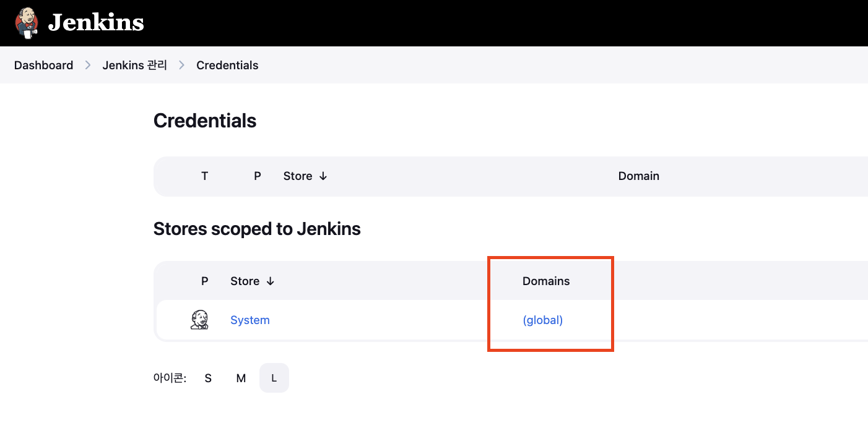The height and width of the screenshot is (423, 868).
Task: Open the System store link
Action: [x=250, y=320]
